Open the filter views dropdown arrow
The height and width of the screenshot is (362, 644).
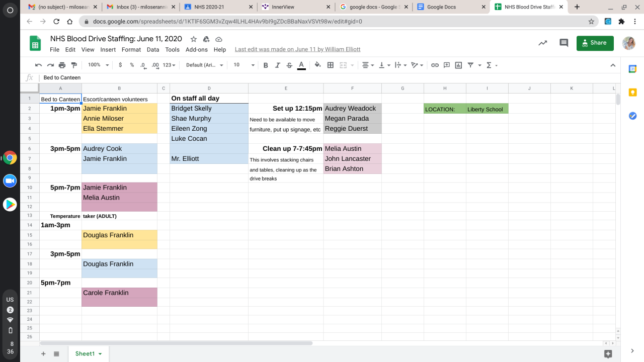click(480, 65)
